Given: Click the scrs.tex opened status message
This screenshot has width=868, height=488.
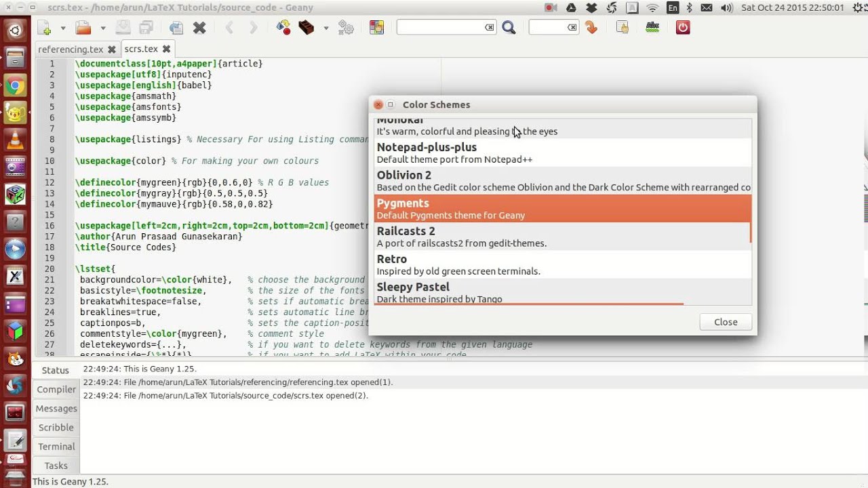Looking at the screenshot, I should [225, 395].
